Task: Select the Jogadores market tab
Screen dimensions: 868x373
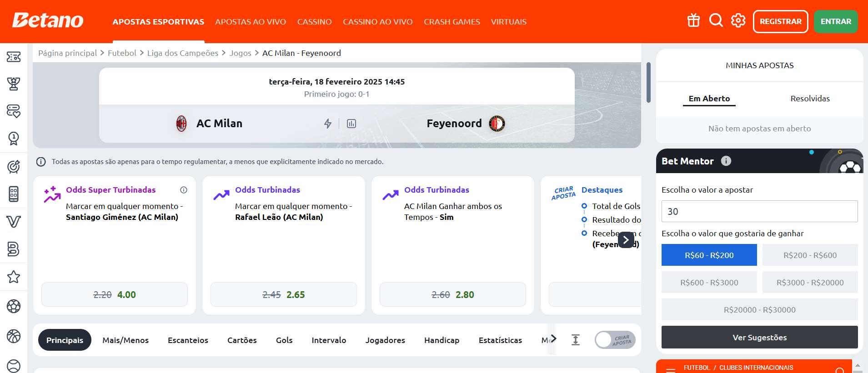Action: pos(385,340)
